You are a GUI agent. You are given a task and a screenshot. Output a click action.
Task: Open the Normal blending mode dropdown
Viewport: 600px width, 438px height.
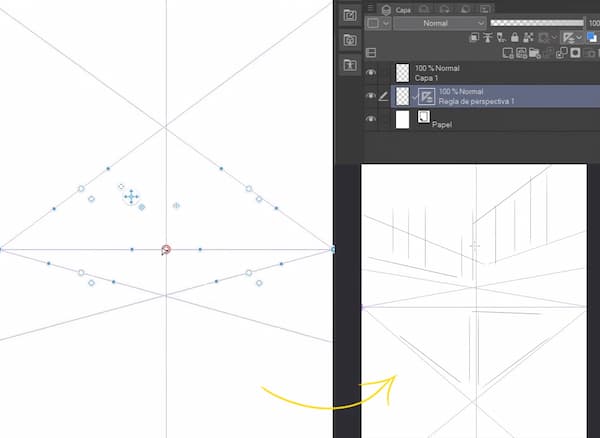click(x=439, y=22)
